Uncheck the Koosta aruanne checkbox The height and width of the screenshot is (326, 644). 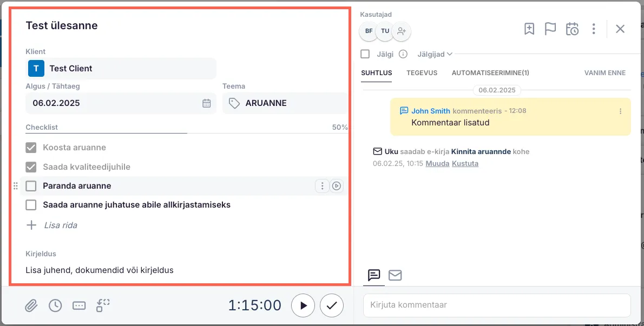tap(31, 148)
